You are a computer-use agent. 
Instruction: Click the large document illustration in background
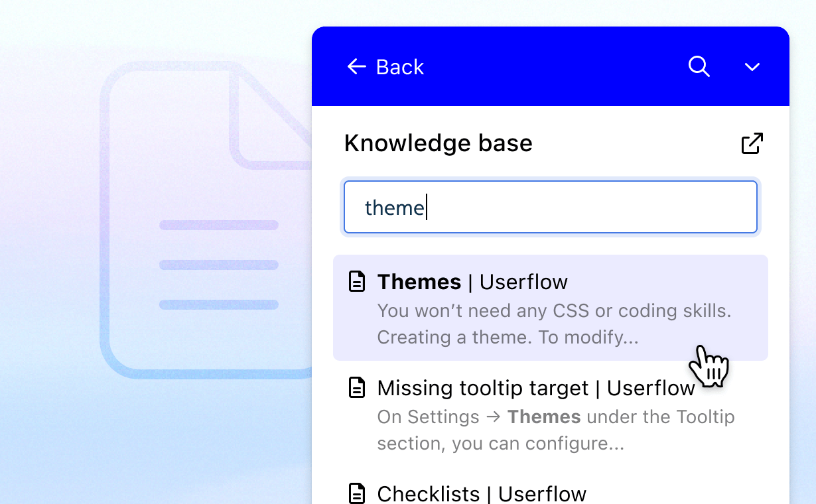coord(199,265)
